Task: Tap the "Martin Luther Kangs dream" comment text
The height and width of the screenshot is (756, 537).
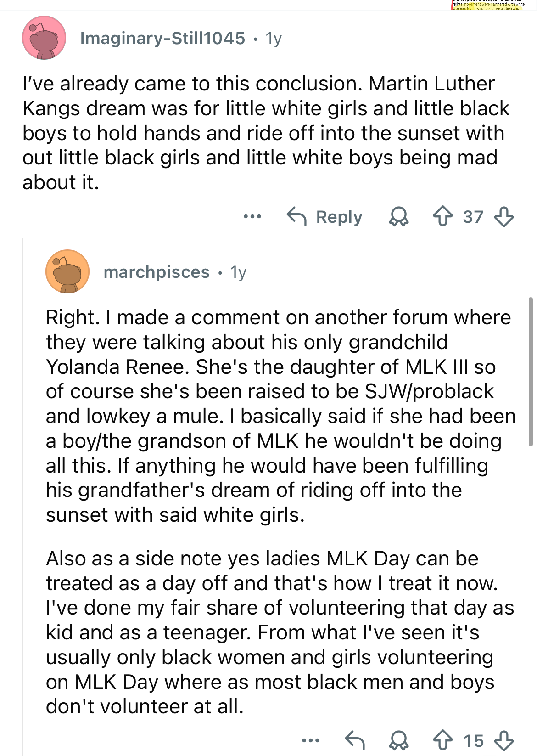Action: 266,133
